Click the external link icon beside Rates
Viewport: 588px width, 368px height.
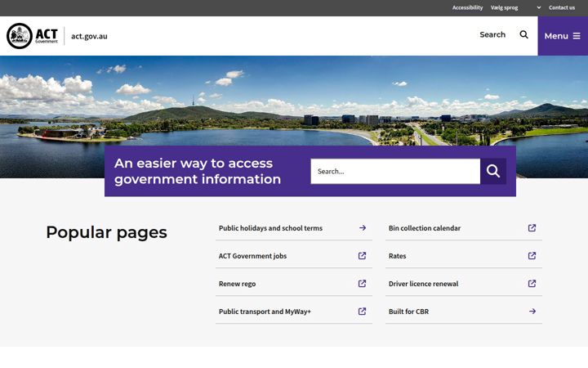tap(532, 256)
